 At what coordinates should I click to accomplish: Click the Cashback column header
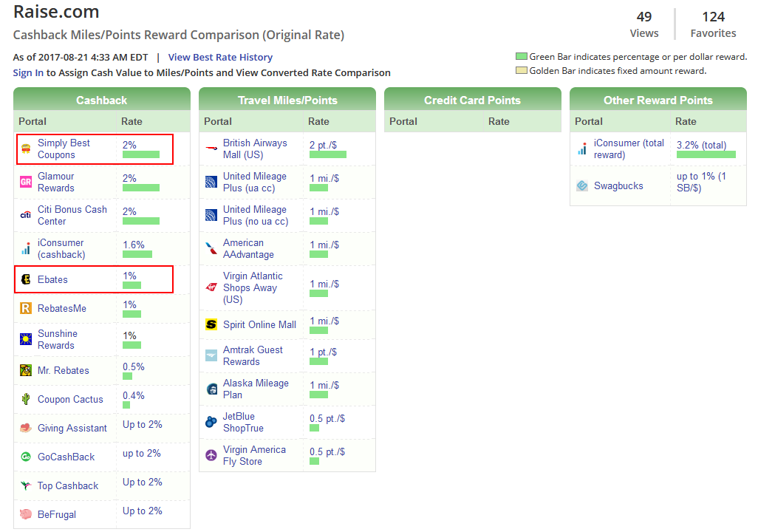pyautogui.click(x=101, y=100)
